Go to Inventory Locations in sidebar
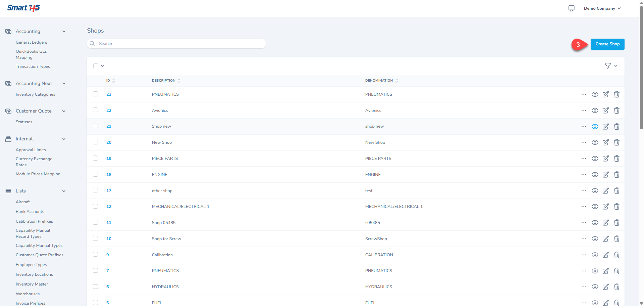 pos(34,274)
